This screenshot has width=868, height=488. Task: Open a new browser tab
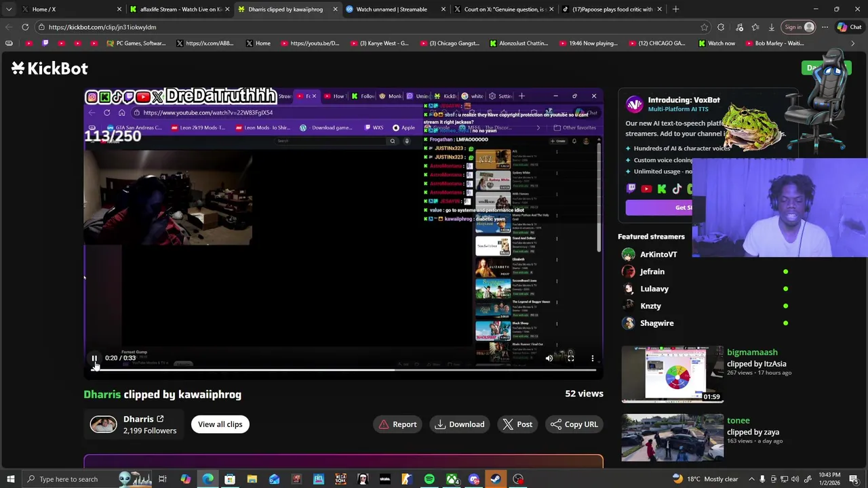point(675,9)
